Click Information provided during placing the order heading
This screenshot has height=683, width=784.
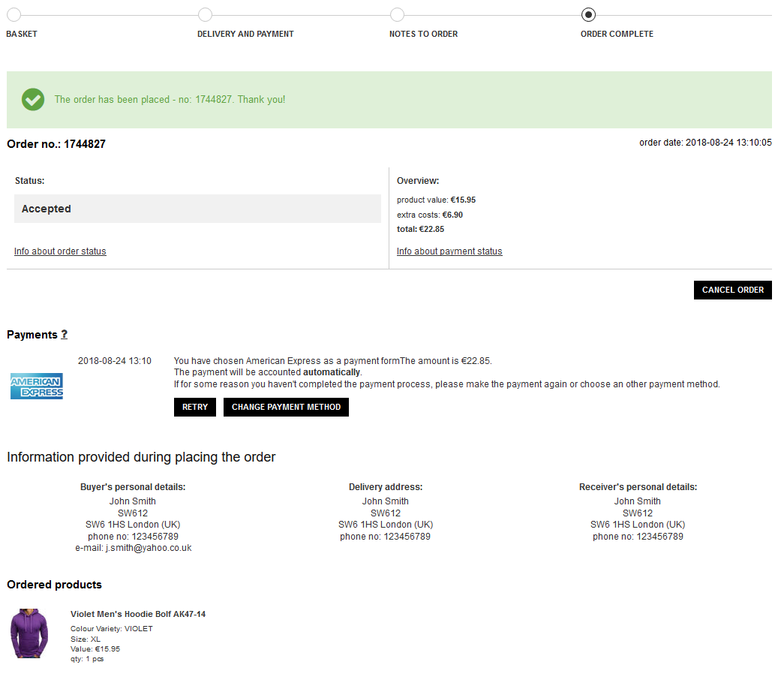(141, 457)
